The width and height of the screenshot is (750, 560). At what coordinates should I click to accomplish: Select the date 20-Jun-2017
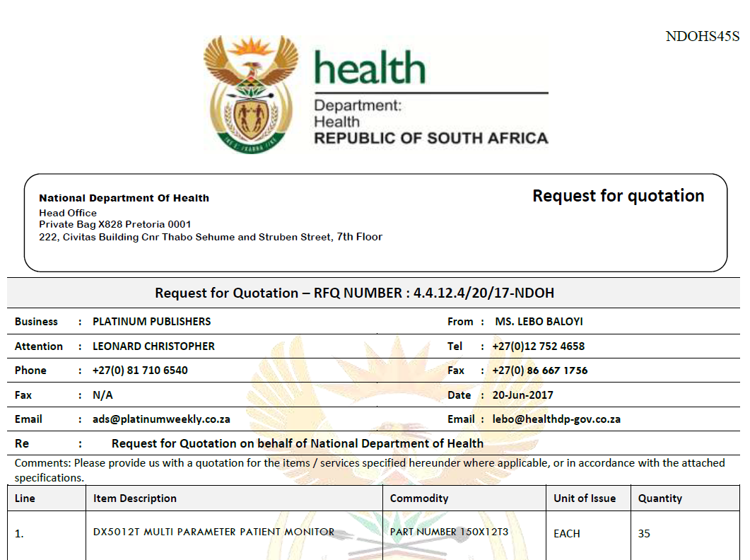523,395
